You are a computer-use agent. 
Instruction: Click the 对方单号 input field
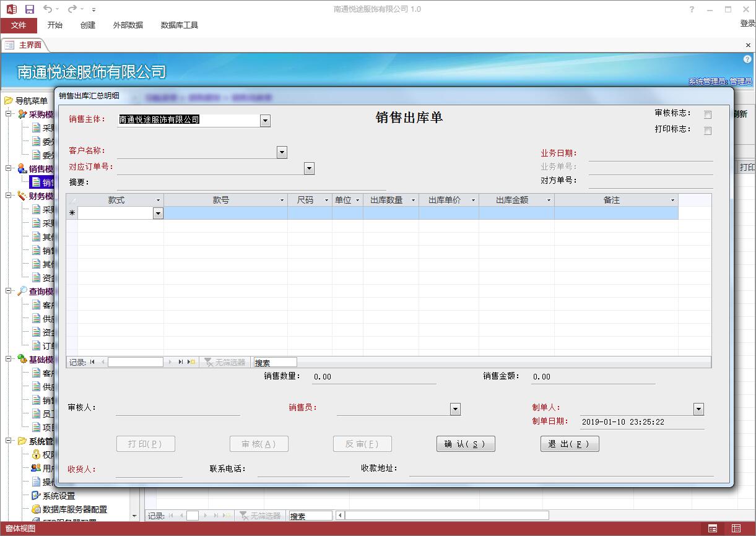651,181
